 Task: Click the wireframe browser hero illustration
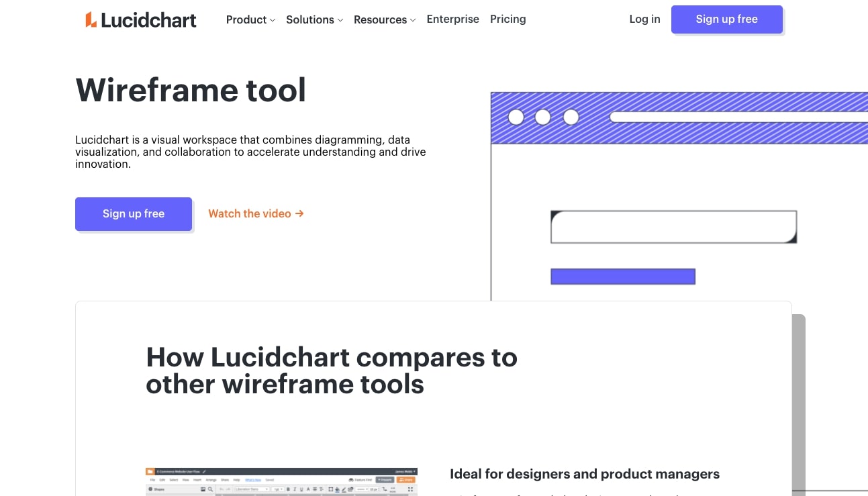point(679,196)
